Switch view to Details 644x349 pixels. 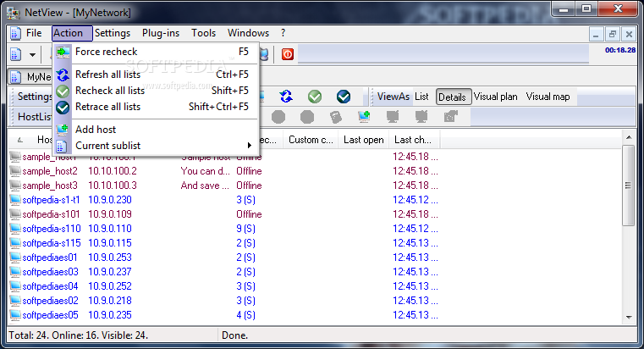[453, 97]
